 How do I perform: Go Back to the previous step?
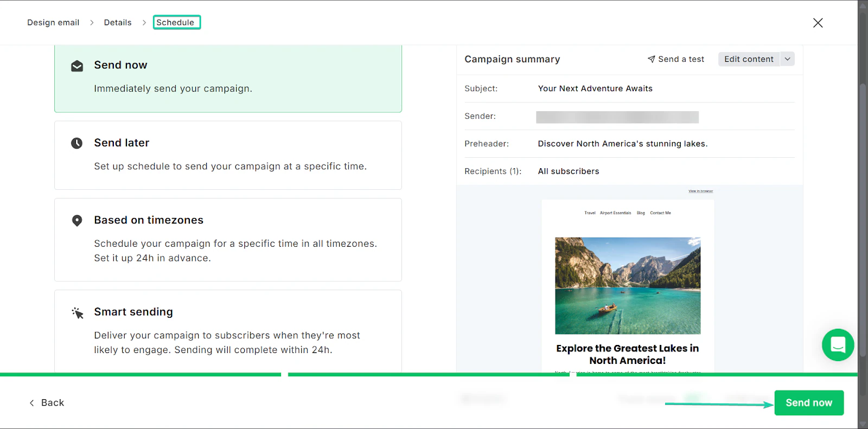(47, 403)
